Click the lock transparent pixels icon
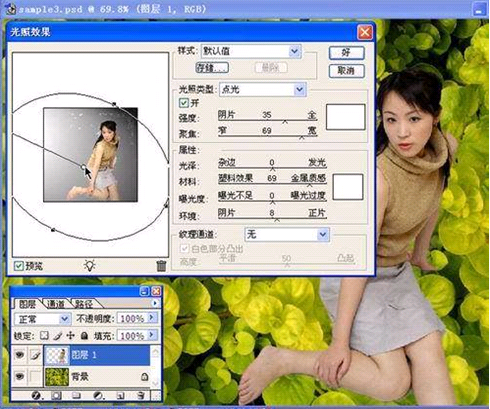The image size is (490, 409). tap(44, 335)
